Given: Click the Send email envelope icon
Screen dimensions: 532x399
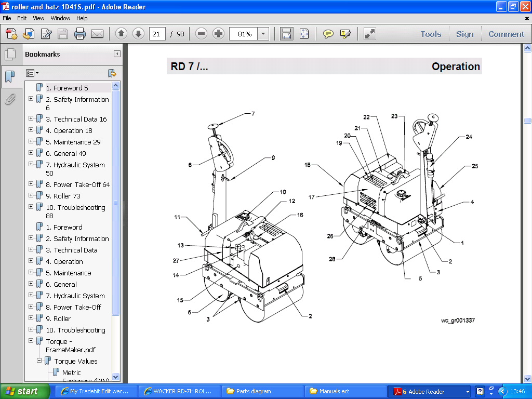Looking at the screenshot, I should (x=97, y=34).
